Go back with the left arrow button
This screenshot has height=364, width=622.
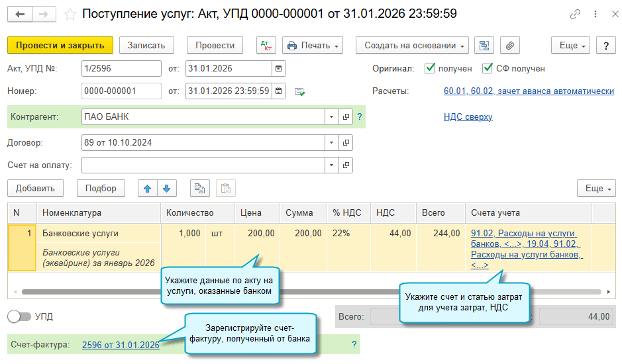[20, 15]
